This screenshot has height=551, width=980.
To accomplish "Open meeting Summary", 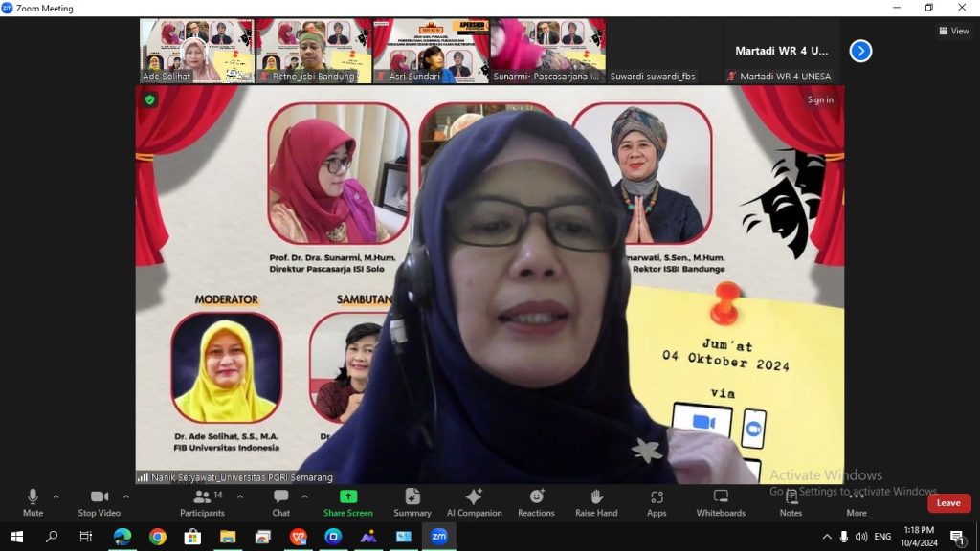I will click(x=412, y=503).
